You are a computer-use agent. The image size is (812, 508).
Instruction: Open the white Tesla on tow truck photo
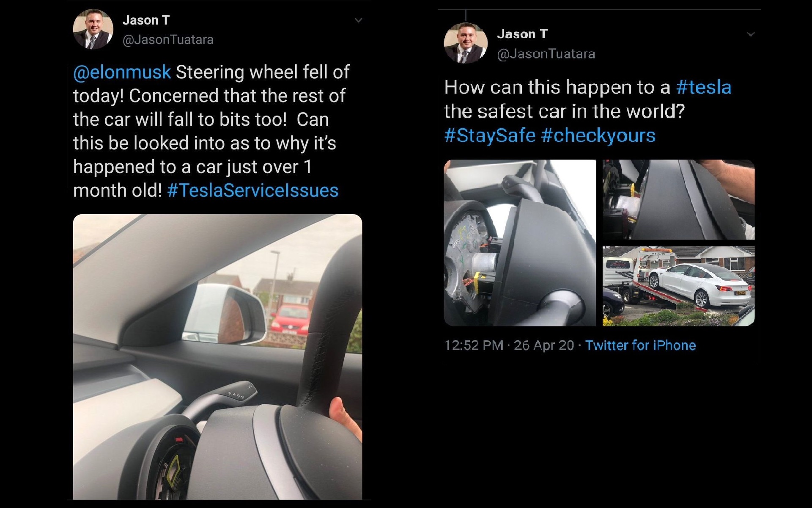pyautogui.click(x=678, y=286)
